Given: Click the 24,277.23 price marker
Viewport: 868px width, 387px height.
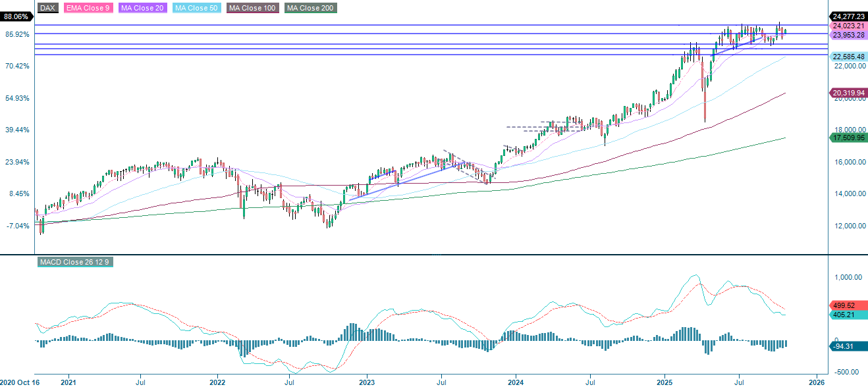Looking at the screenshot, I should pos(848,16).
